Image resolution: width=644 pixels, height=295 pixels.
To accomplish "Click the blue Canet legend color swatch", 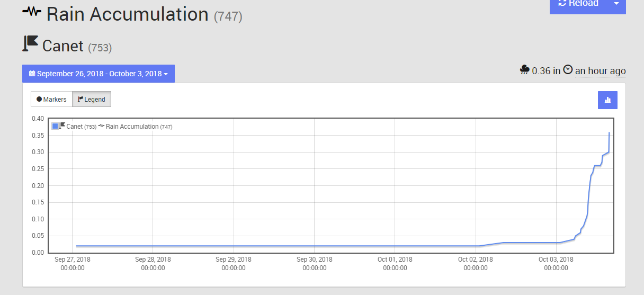I will (x=55, y=126).
